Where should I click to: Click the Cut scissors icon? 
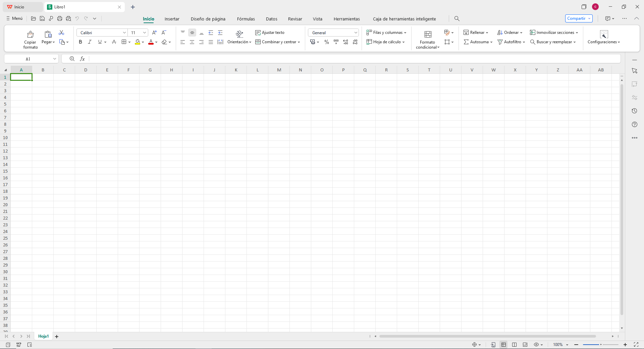point(61,33)
